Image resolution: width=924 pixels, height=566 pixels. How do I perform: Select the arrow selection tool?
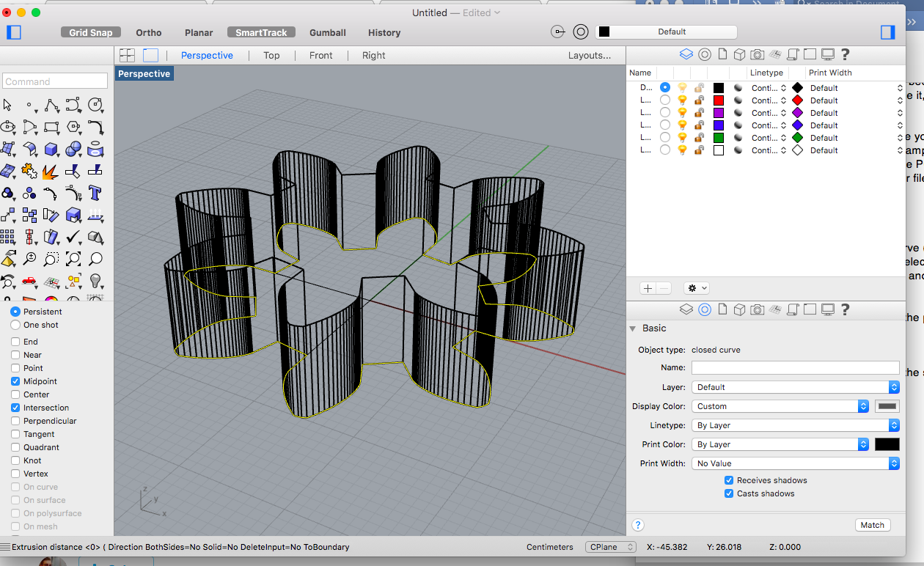click(8, 105)
